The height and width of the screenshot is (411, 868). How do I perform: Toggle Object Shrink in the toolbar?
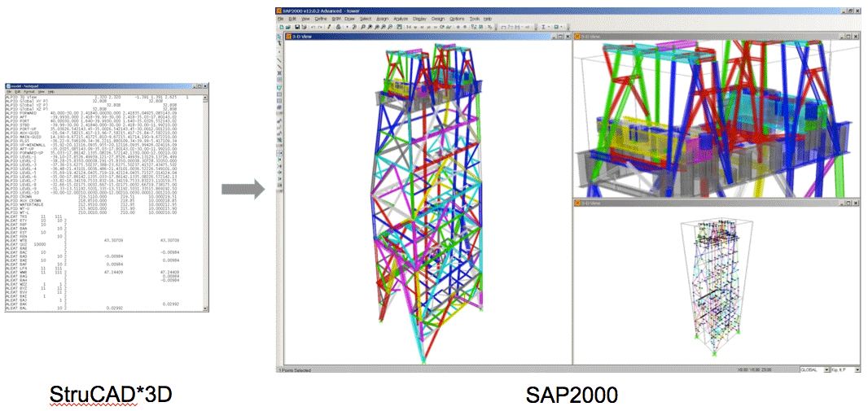pos(473,27)
